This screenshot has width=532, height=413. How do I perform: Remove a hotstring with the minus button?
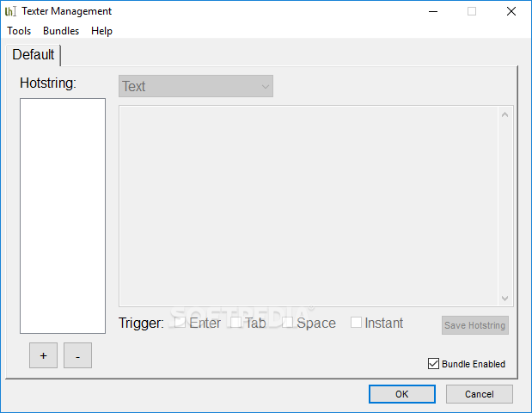(77, 355)
